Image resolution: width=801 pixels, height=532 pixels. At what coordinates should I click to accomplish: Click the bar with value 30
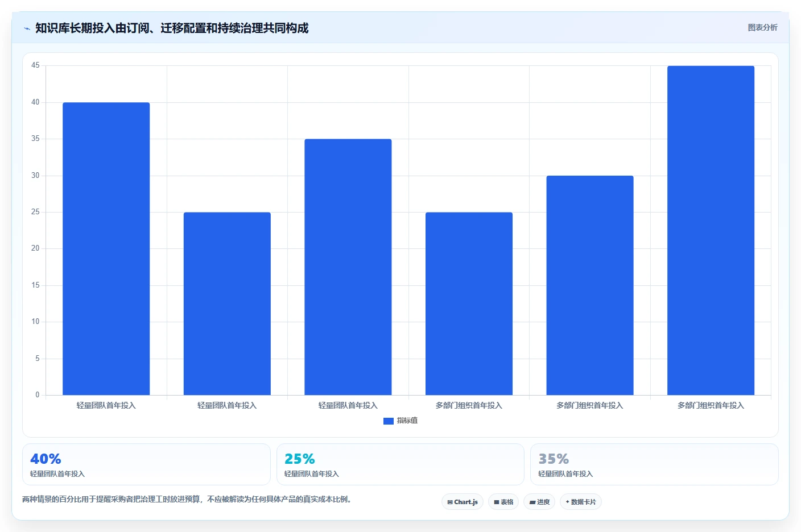[x=590, y=285]
